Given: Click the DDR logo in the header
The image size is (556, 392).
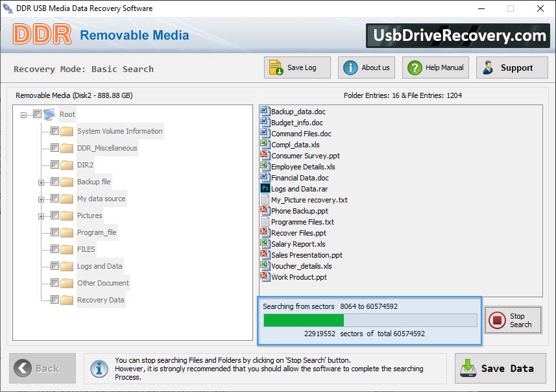Looking at the screenshot, I should pyautogui.click(x=42, y=34).
